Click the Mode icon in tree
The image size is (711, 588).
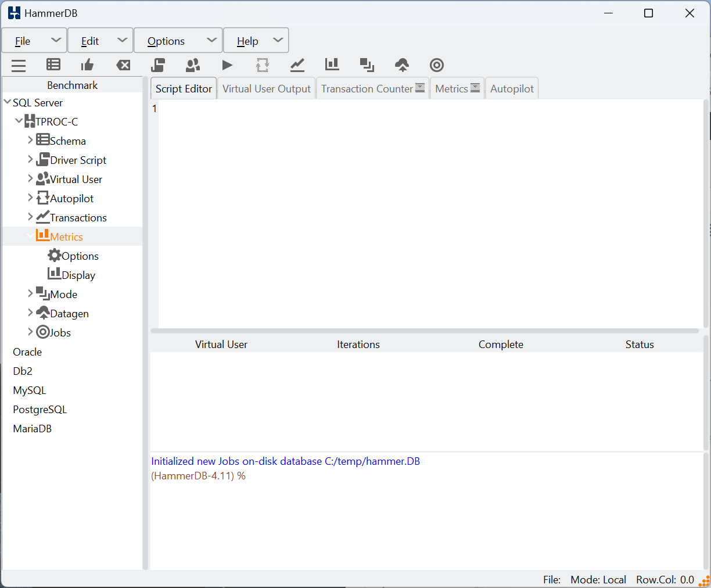[x=42, y=293]
